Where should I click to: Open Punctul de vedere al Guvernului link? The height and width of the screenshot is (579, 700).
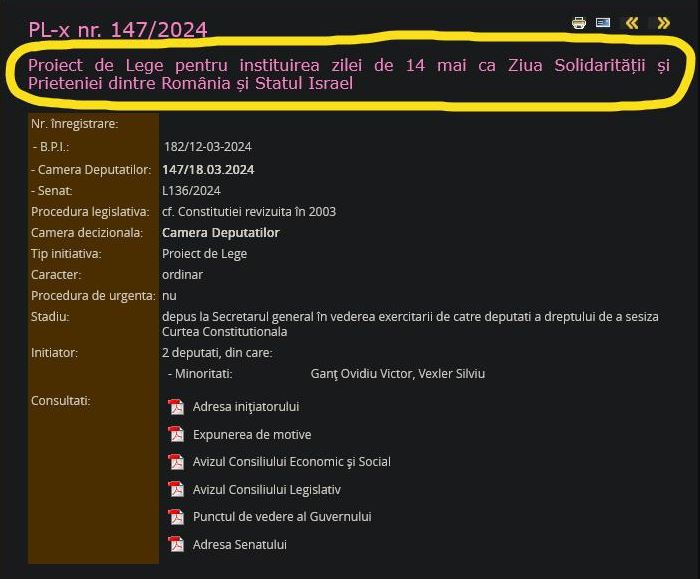click(282, 517)
